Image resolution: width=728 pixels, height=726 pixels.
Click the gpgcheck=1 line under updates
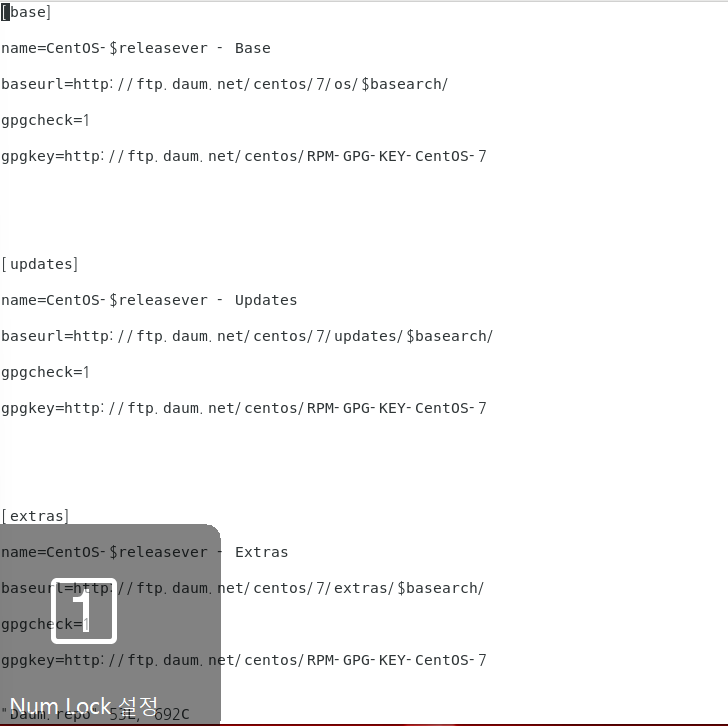(x=45, y=372)
